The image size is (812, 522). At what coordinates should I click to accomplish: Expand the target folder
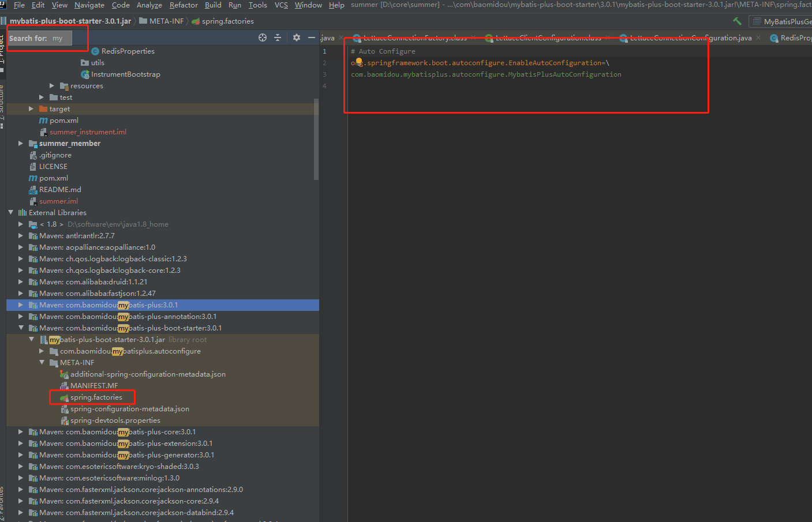(x=31, y=109)
